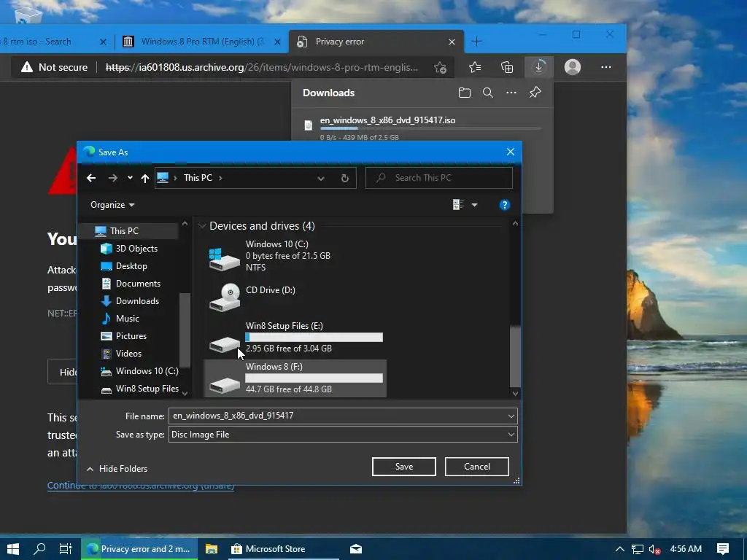Toggle Downloads toolbar button

coord(539,67)
